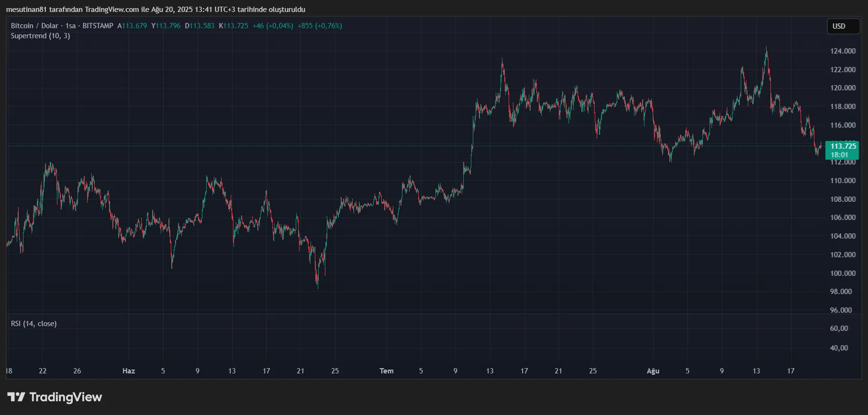Click the 104.000 price axis label
Viewport: 868px width, 415px height.
(843, 236)
